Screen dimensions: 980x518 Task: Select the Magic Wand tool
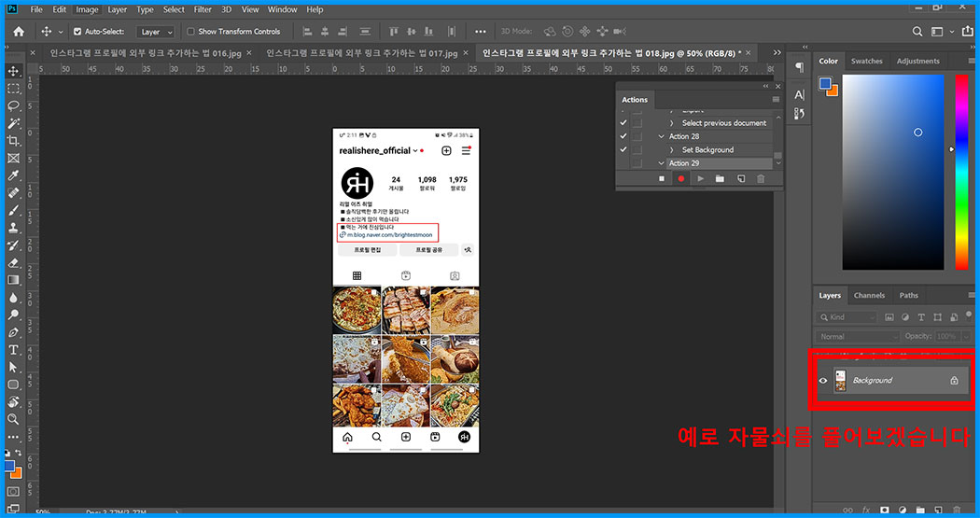pos(13,124)
